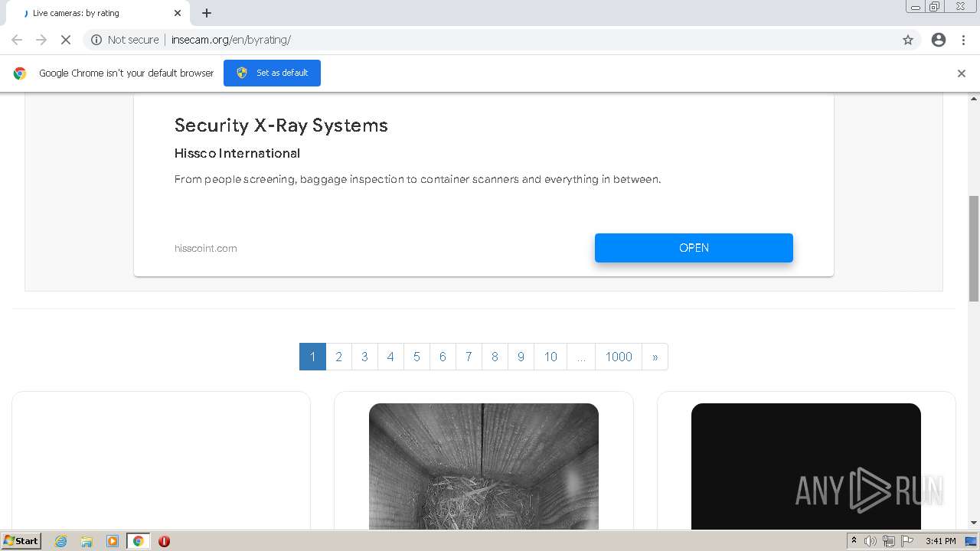
Task: Click the red Opera-style taskbar icon
Action: pos(164,541)
